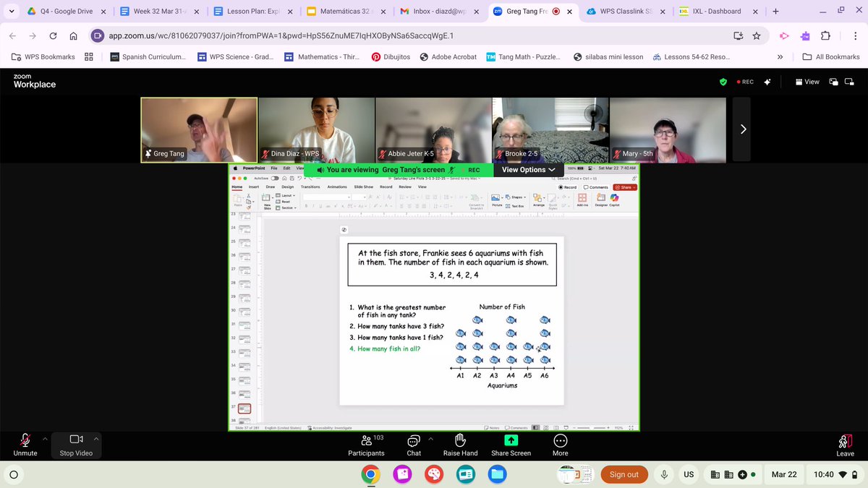Open the PowerPoint Layout dropdown

(286, 195)
